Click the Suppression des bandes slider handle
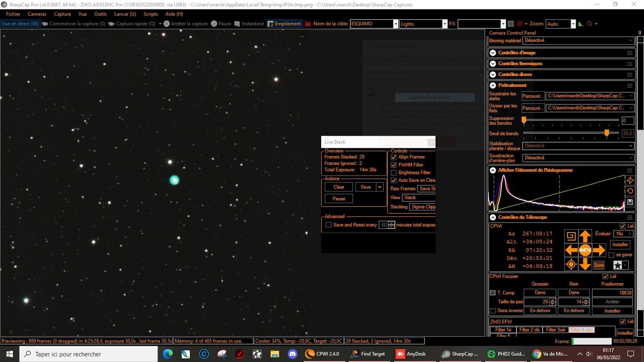The height and width of the screenshot is (362, 644). tap(524, 120)
